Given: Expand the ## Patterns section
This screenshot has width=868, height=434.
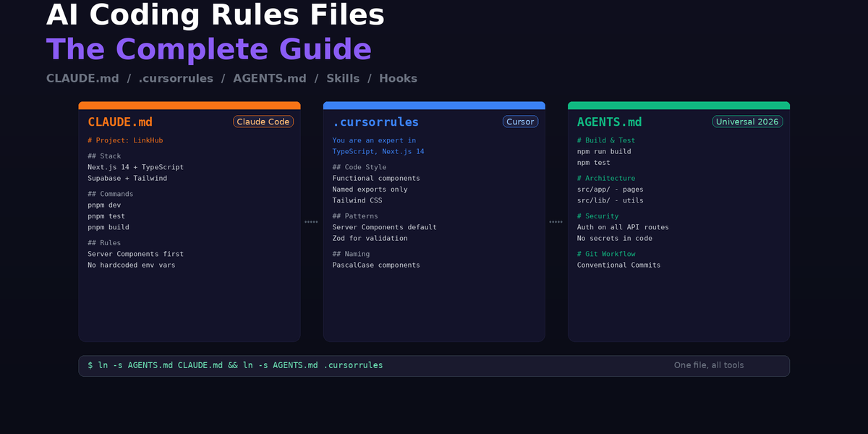Looking at the screenshot, I should 355,216.
